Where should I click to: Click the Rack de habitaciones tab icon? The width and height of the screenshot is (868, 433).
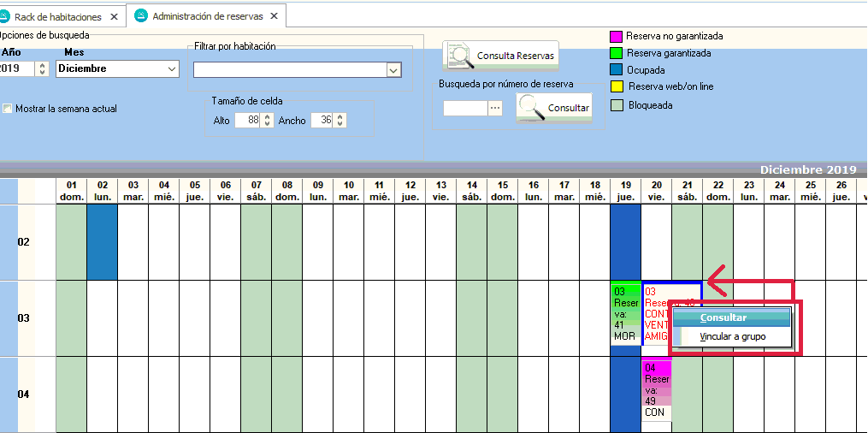tap(5, 16)
